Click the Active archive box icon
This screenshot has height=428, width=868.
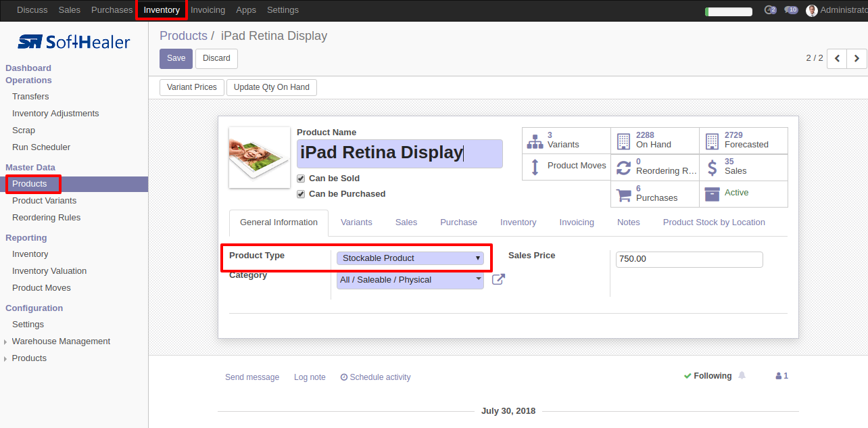[712, 194]
